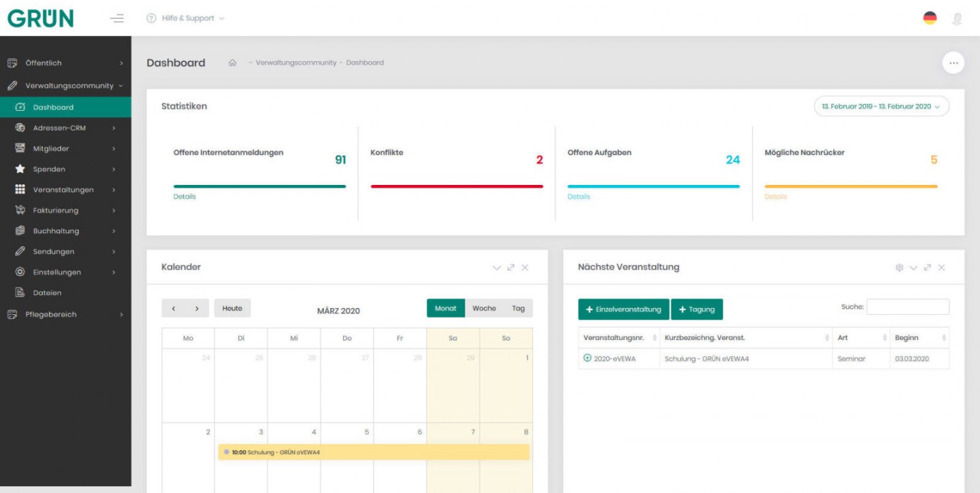The height and width of the screenshot is (493, 980).
Task: Go to previous month in calendar
Action: 174,308
